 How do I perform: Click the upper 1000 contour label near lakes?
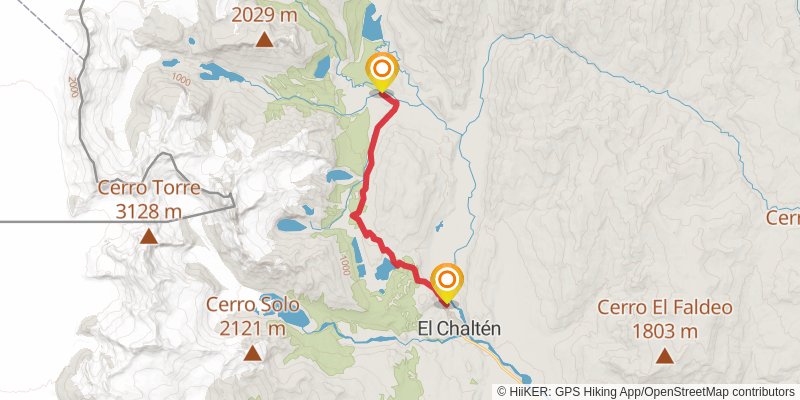tap(181, 80)
